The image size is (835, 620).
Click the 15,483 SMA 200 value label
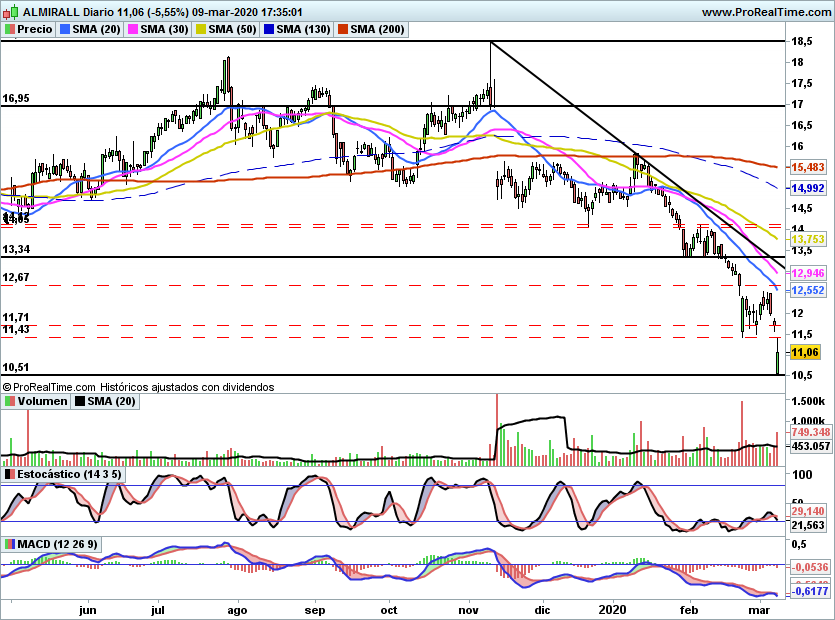tap(808, 167)
